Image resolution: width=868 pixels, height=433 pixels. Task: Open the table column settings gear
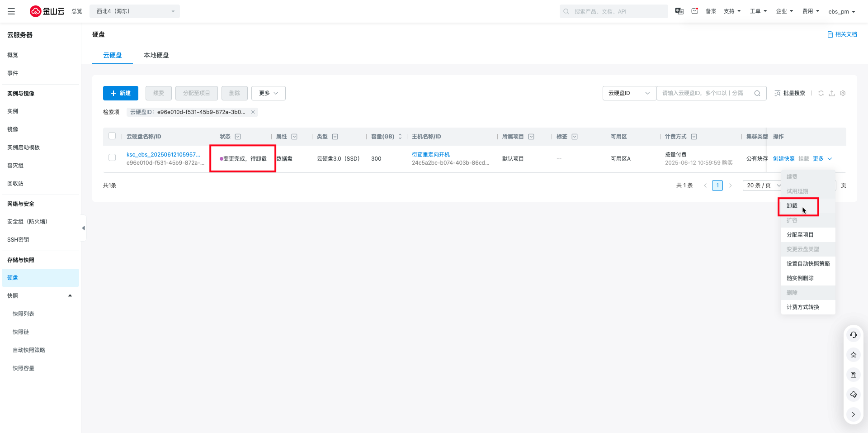[x=843, y=93]
